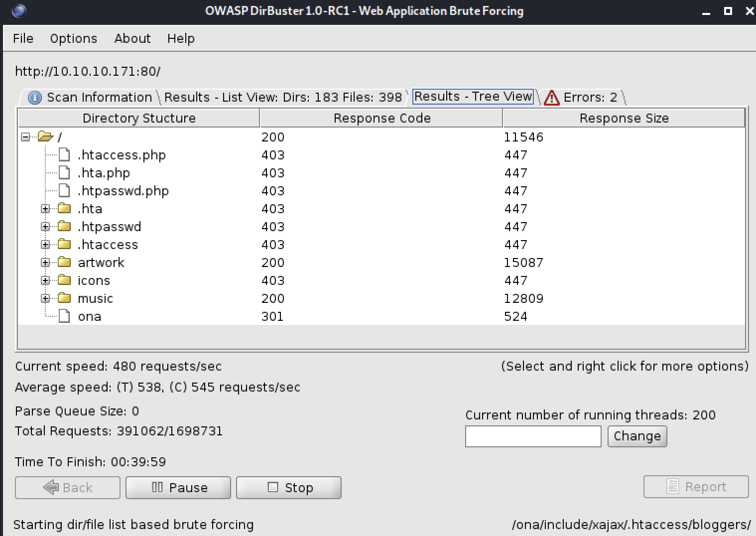Click the folder icon of .htaccess directory

click(x=64, y=244)
